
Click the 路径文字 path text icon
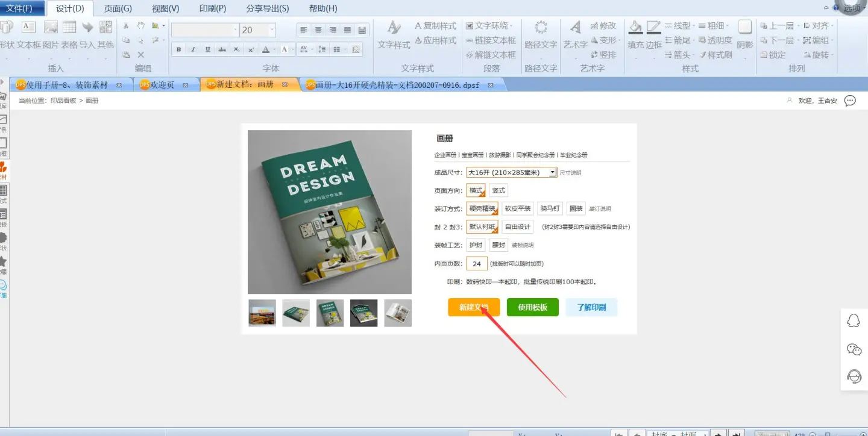[x=541, y=28]
